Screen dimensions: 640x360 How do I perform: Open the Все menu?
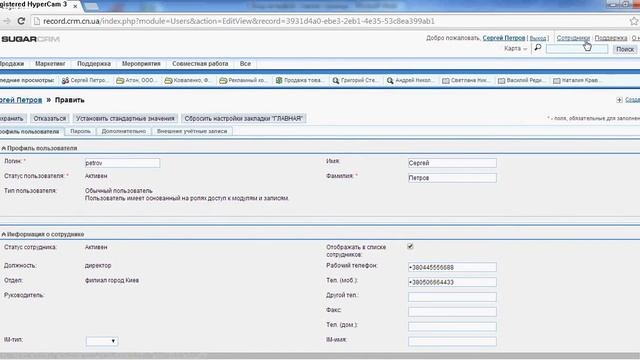(x=245, y=64)
